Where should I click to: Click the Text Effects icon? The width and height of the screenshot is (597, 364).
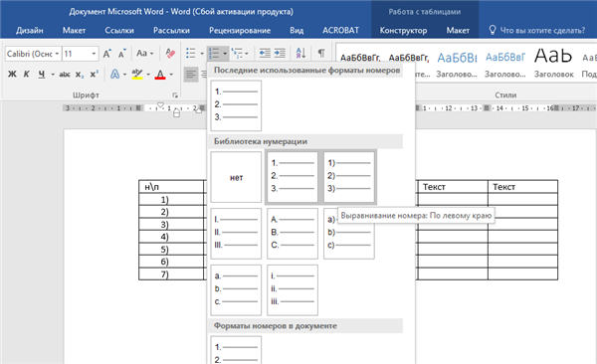pyautogui.click(x=114, y=75)
